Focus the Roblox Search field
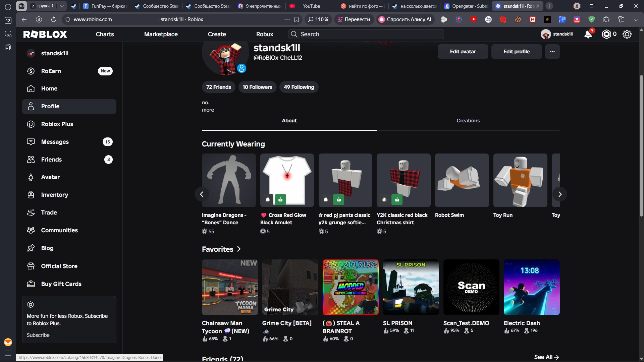The image size is (644, 362). coord(366,34)
